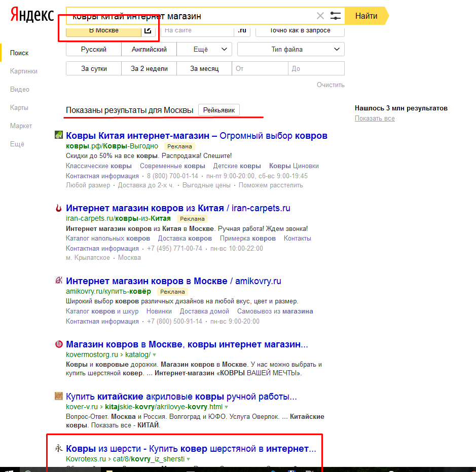476x472 pixels.
Task: Open Интернет магазин ковров из Китая title
Action: 178,208
